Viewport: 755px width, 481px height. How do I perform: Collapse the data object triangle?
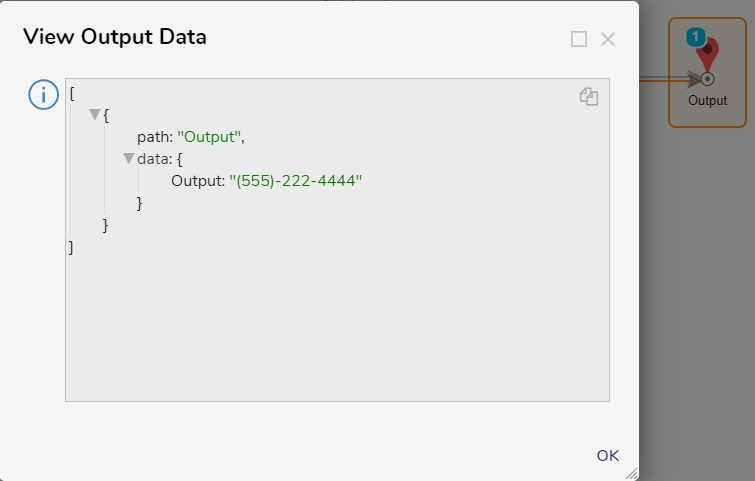129,158
